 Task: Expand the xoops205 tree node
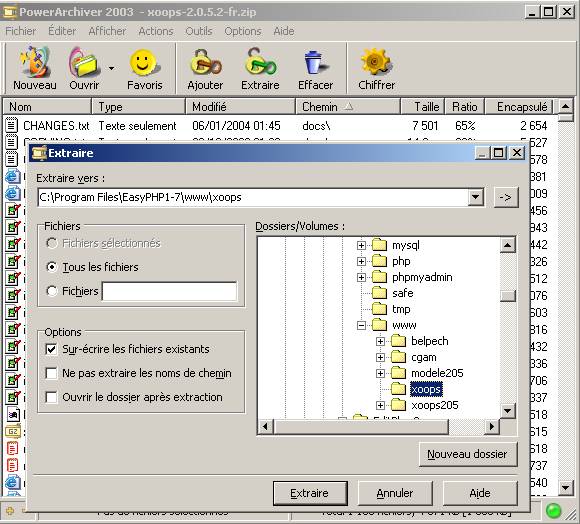(381, 405)
